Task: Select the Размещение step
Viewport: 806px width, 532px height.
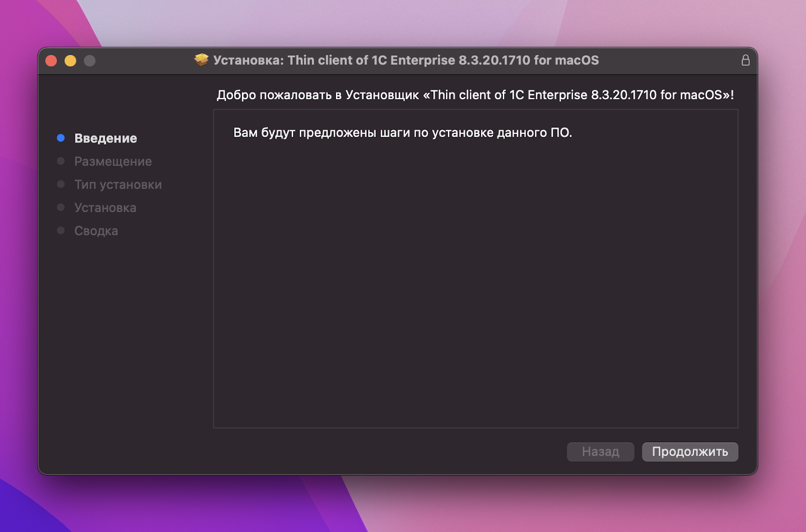Action: pyautogui.click(x=113, y=161)
